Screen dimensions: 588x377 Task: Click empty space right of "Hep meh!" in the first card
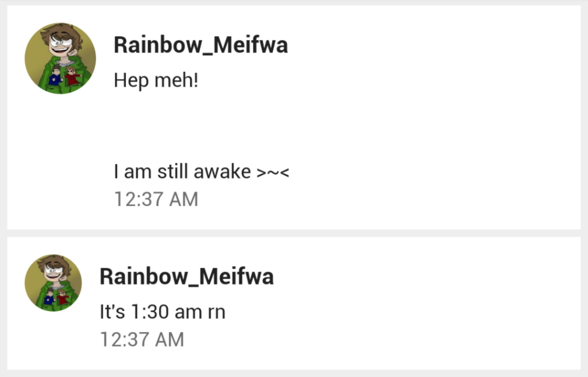click(x=389, y=80)
